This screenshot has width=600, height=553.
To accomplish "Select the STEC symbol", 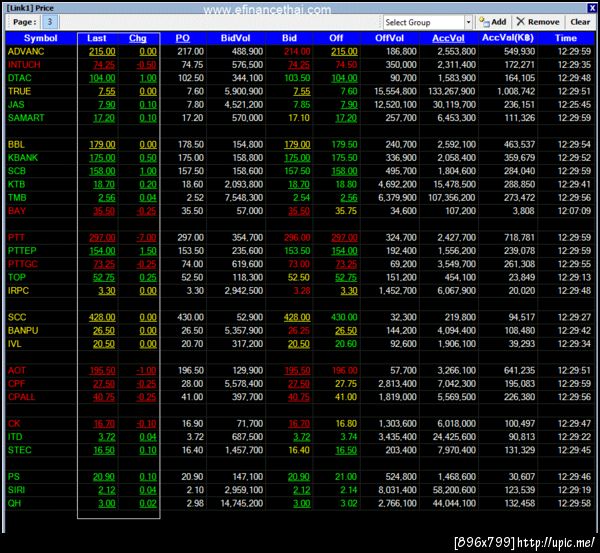I will click(20, 450).
